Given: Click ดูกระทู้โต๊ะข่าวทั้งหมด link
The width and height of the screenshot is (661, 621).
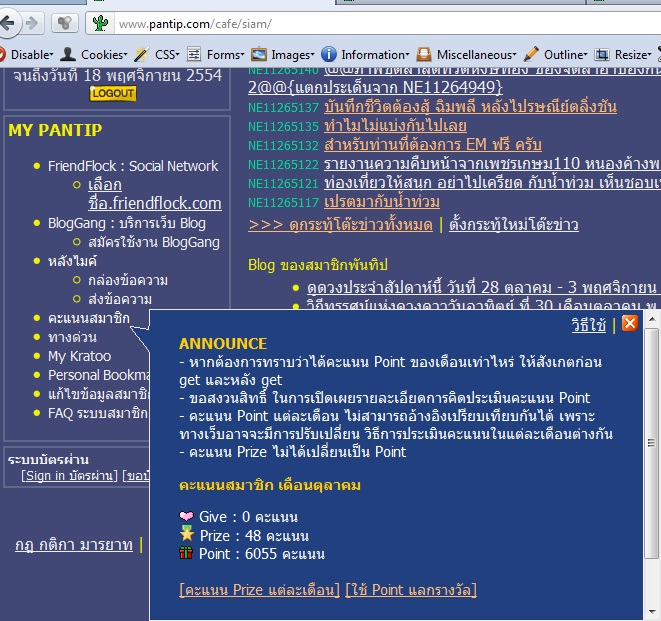Looking at the screenshot, I should tap(340, 224).
